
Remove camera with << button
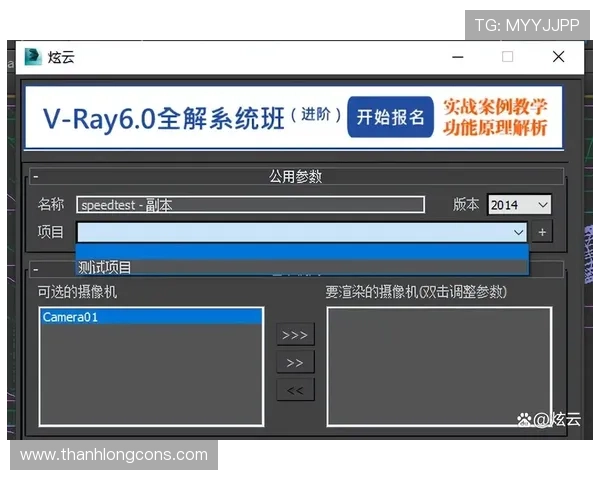point(295,390)
